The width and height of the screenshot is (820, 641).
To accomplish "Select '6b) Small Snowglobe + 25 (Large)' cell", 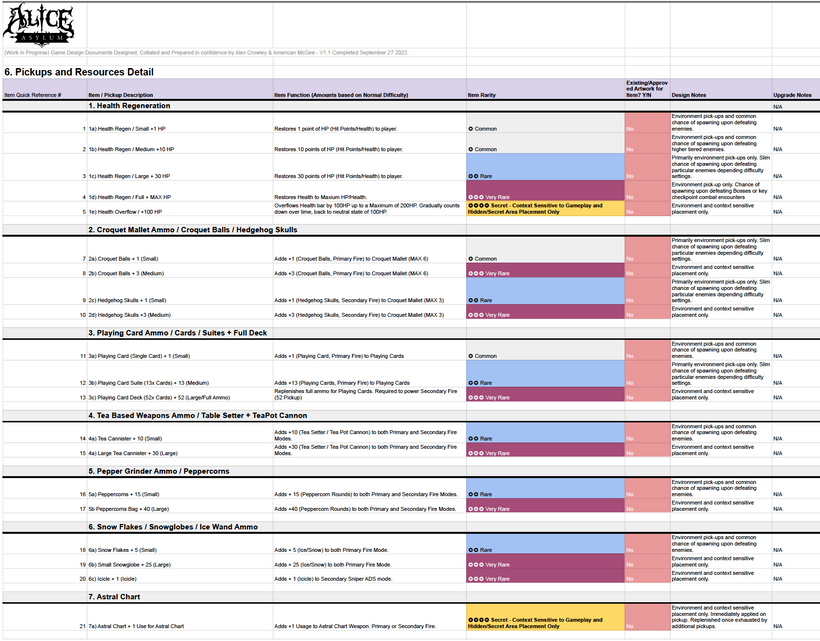I will point(180,561).
